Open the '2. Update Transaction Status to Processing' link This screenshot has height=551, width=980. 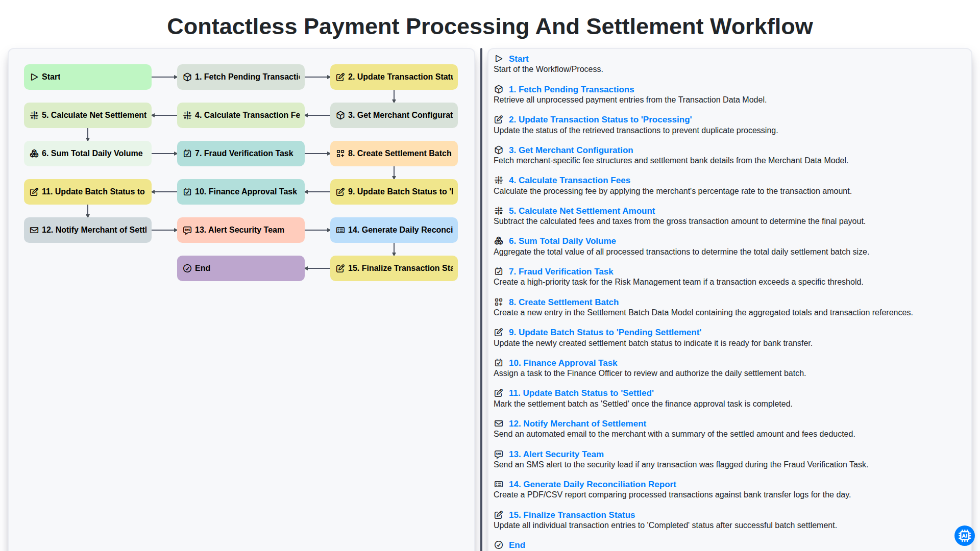click(600, 119)
